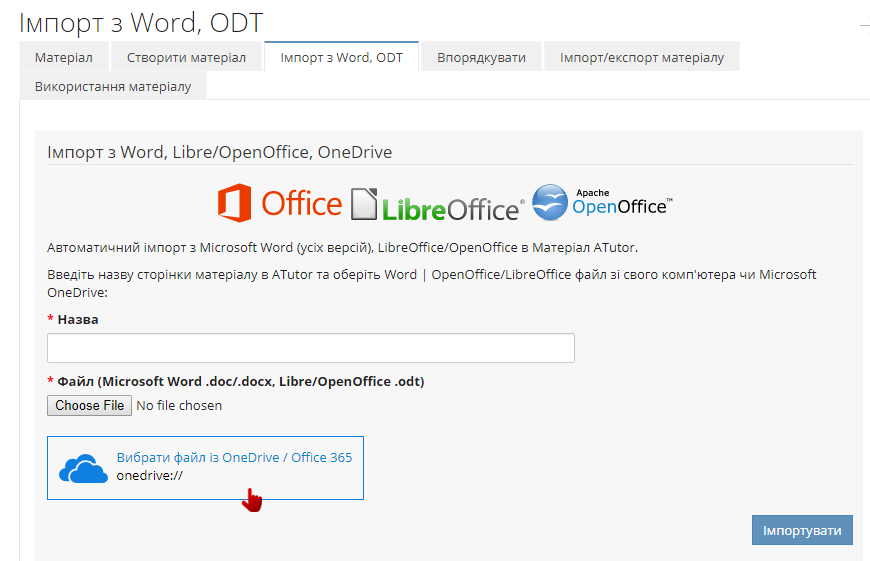
Task: Click the 'onedrive://' path text
Action: click(x=149, y=476)
